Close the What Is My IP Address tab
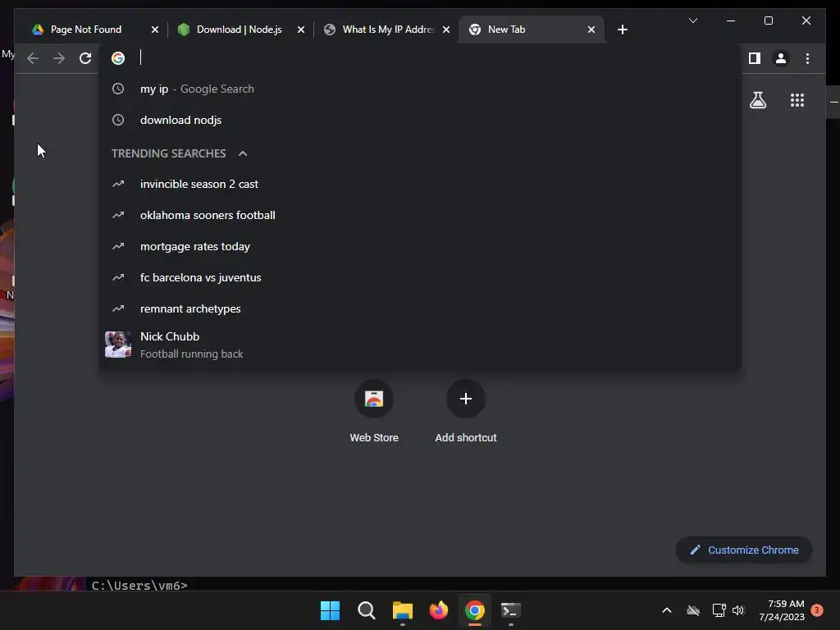840x630 pixels. pos(445,30)
